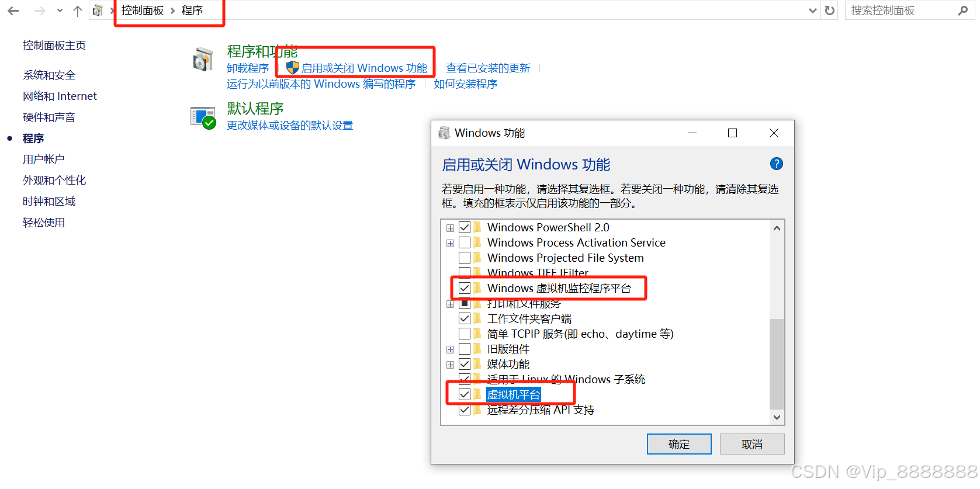Click the search magnifier icon

[962, 11]
